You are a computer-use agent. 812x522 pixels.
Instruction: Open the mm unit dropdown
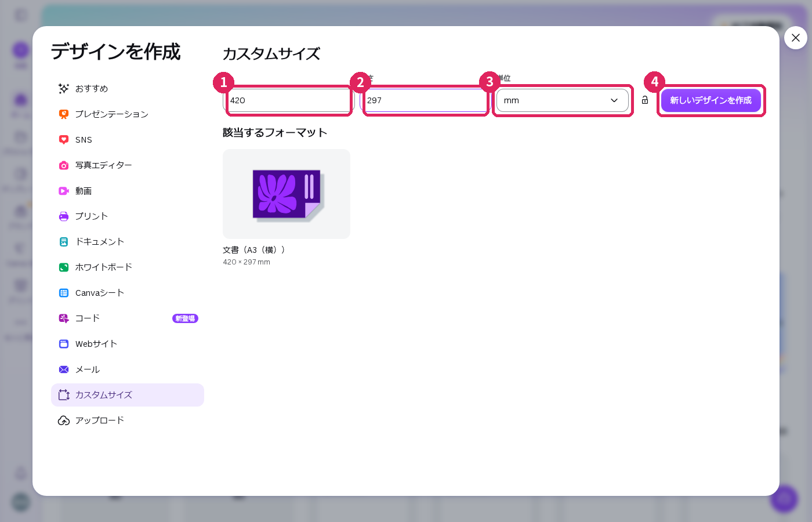coord(563,100)
